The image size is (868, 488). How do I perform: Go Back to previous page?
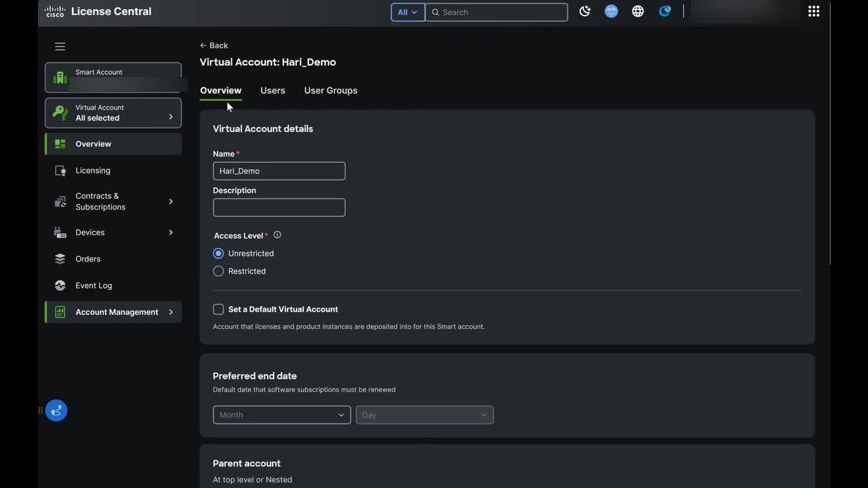pyautogui.click(x=214, y=45)
